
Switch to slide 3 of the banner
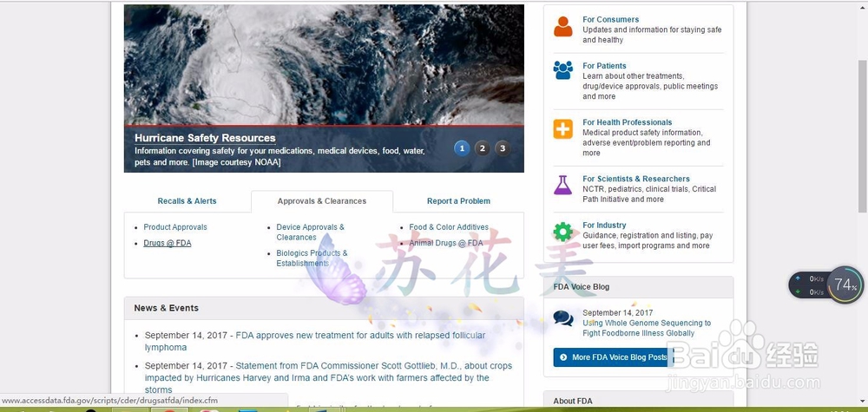(x=503, y=148)
